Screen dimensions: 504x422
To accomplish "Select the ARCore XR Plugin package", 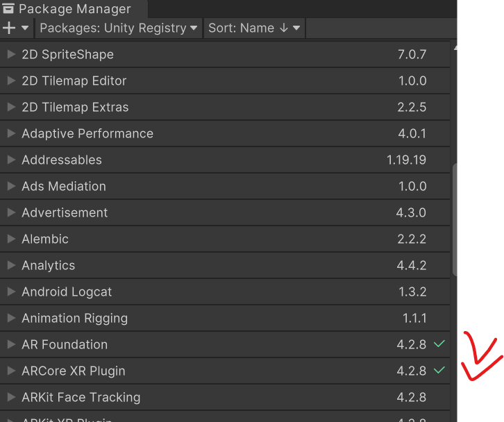I will coord(225,371).
